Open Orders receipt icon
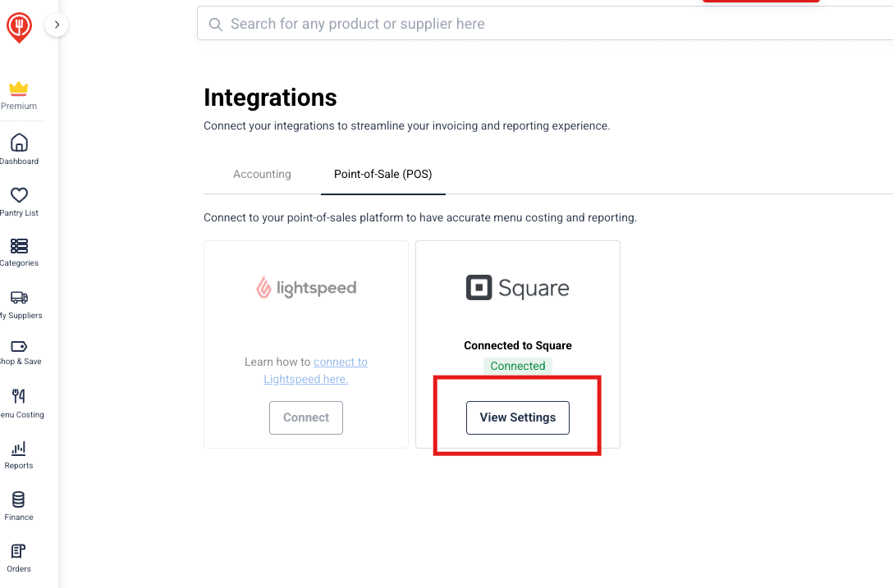 [19, 551]
